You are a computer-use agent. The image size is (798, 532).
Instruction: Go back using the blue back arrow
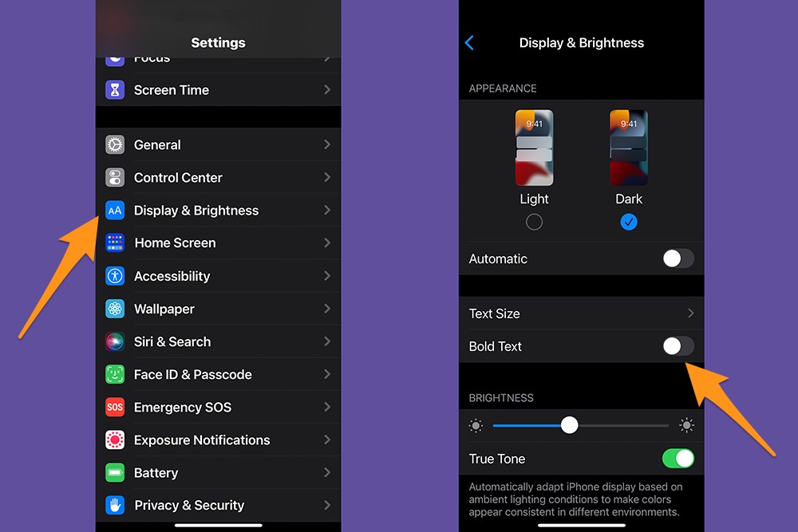(x=469, y=43)
